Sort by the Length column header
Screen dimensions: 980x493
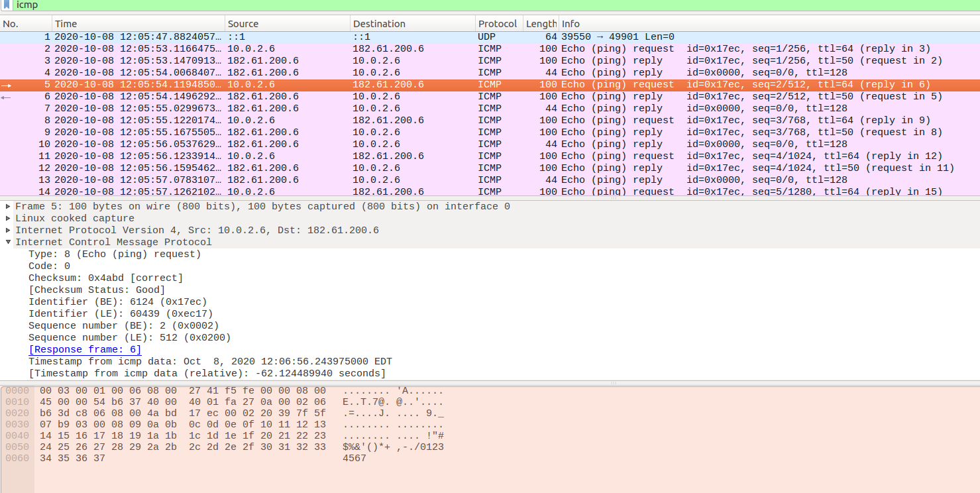(541, 24)
